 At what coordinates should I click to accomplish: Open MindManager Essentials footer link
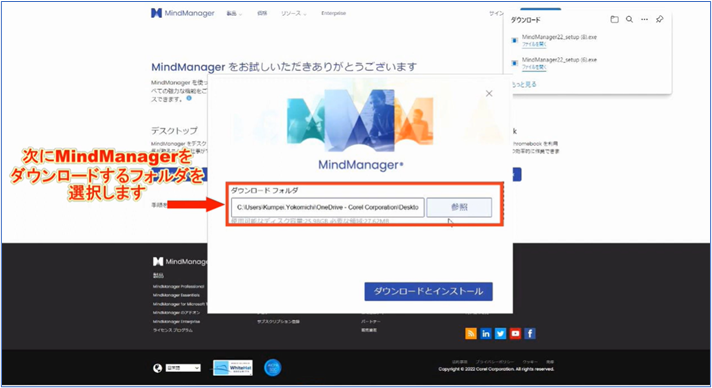(176, 295)
